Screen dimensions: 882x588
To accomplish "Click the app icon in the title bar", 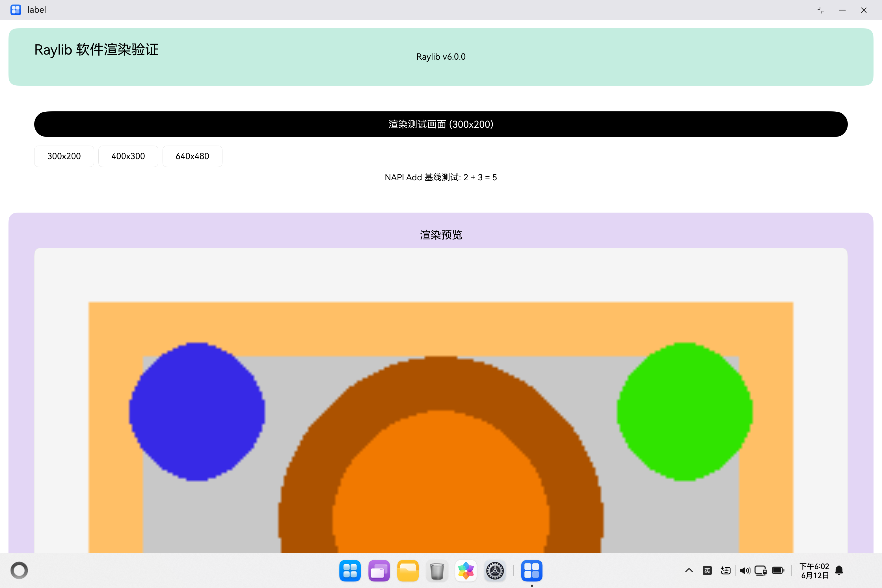I will coord(16,10).
